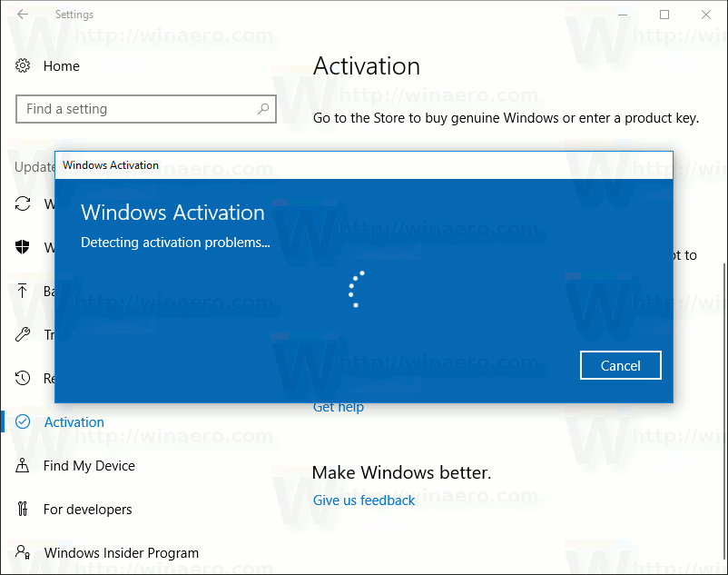Open the Windows Insider Program flask icon

(22, 552)
